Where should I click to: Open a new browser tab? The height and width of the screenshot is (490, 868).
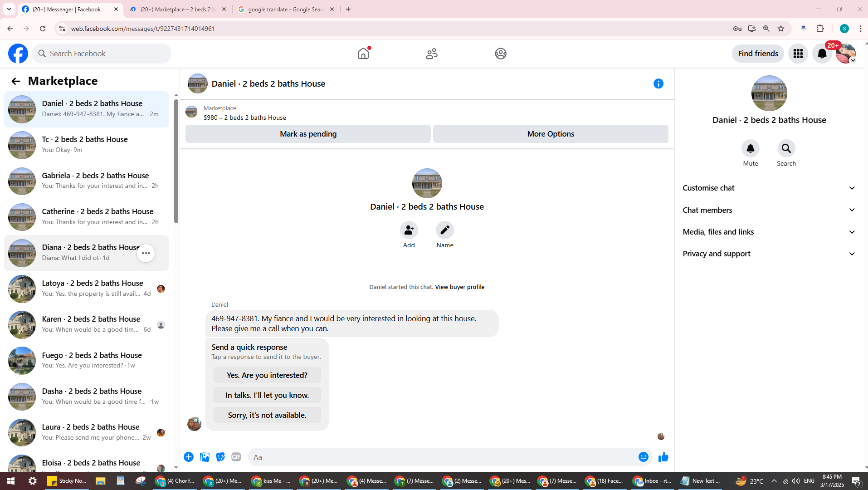click(348, 9)
